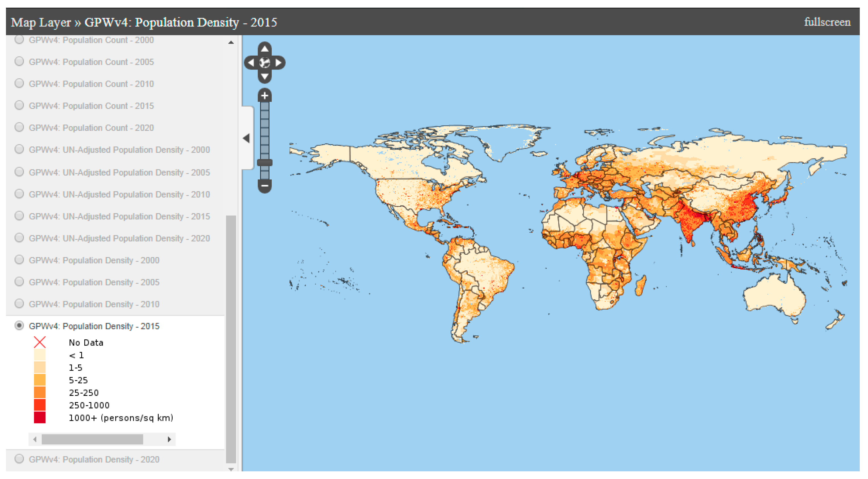This screenshot has width=868, height=479.
Task: Click the red X No Data legend symbol
Action: (40, 343)
